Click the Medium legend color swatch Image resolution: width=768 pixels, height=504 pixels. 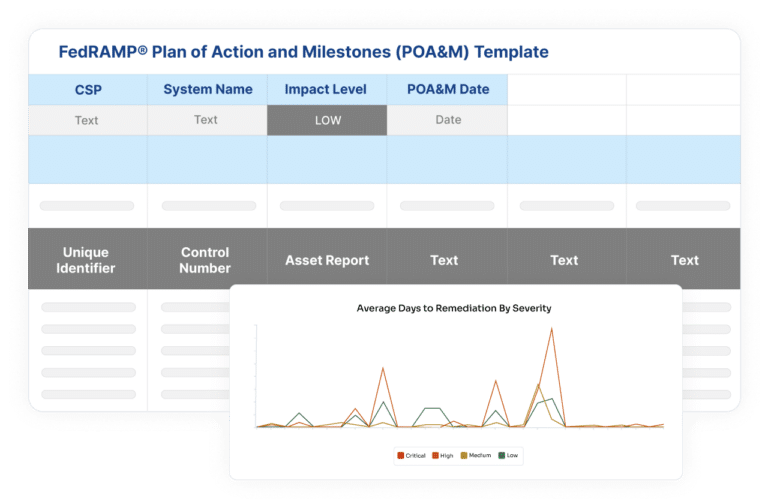tap(464, 456)
